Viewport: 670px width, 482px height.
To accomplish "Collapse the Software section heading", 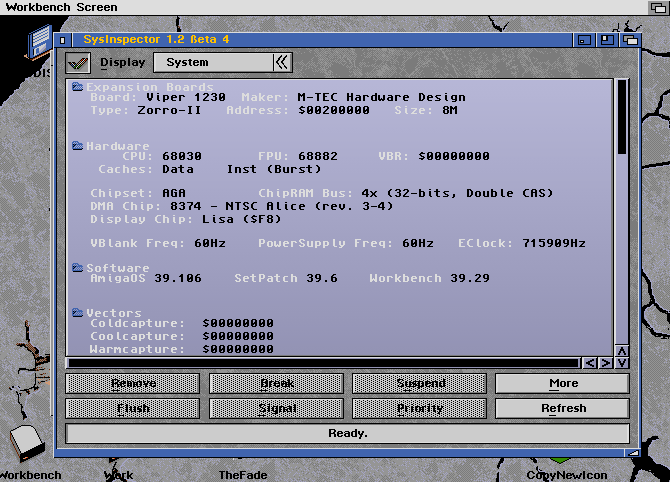I will 118,268.
